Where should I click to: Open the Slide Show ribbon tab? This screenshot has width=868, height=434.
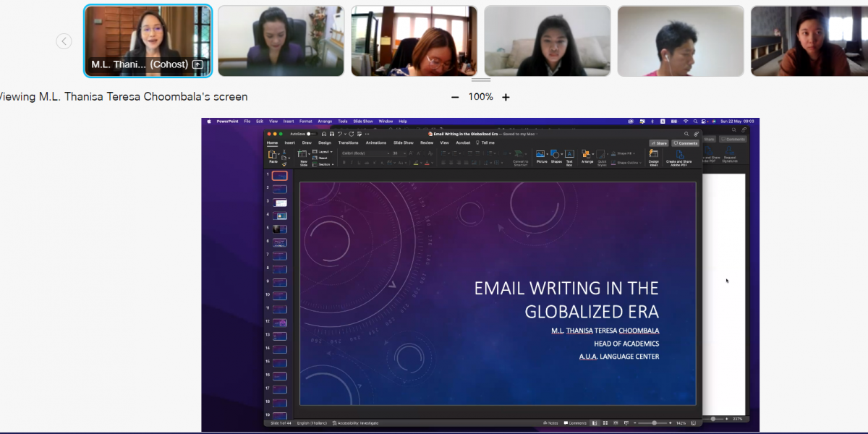pos(404,142)
